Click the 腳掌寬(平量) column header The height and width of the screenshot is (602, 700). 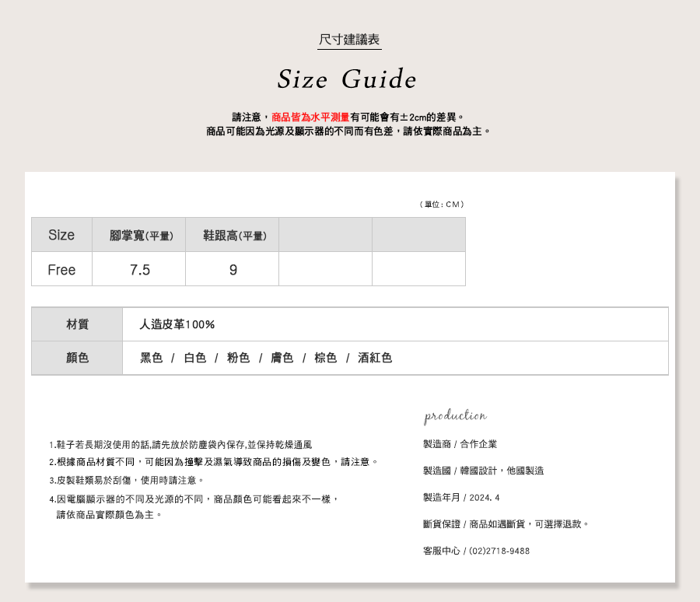(x=141, y=236)
